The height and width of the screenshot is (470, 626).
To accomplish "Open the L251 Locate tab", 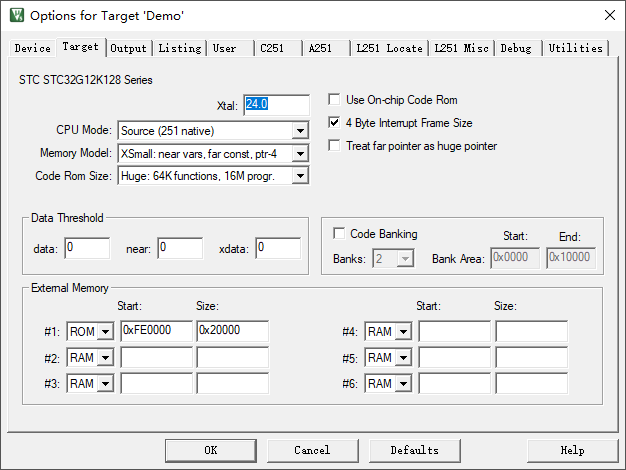I will pos(389,48).
